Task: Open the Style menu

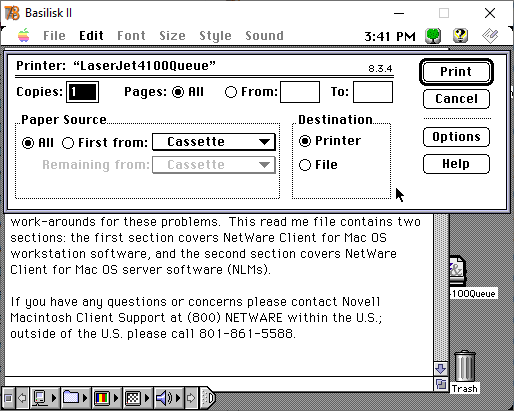Action: tap(215, 36)
